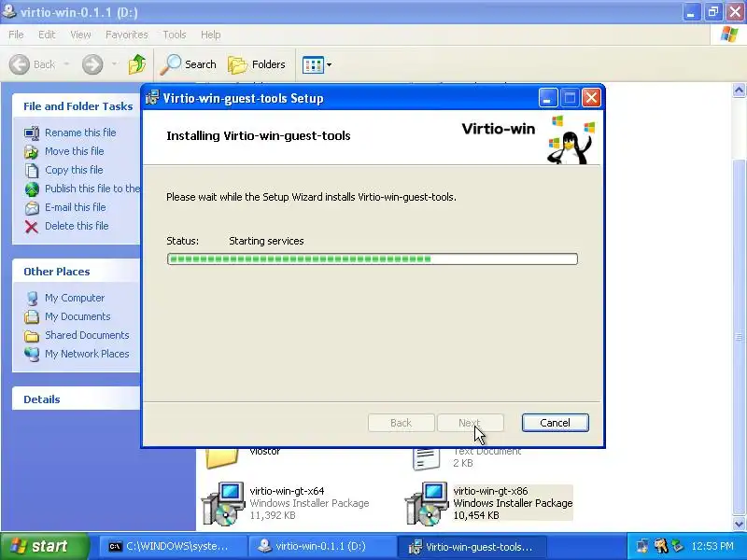Open My Network Places link
Image resolution: width=747 pixels, height=560 pixels.
pos(87,354)
